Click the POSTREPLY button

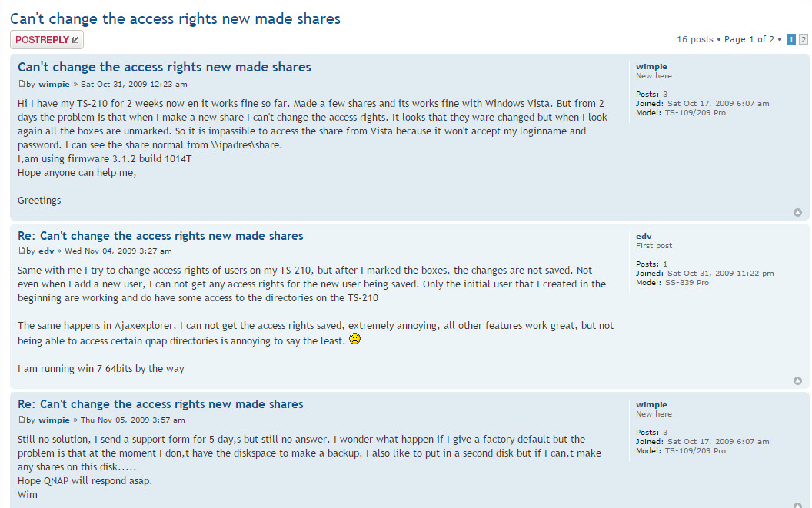47,40
